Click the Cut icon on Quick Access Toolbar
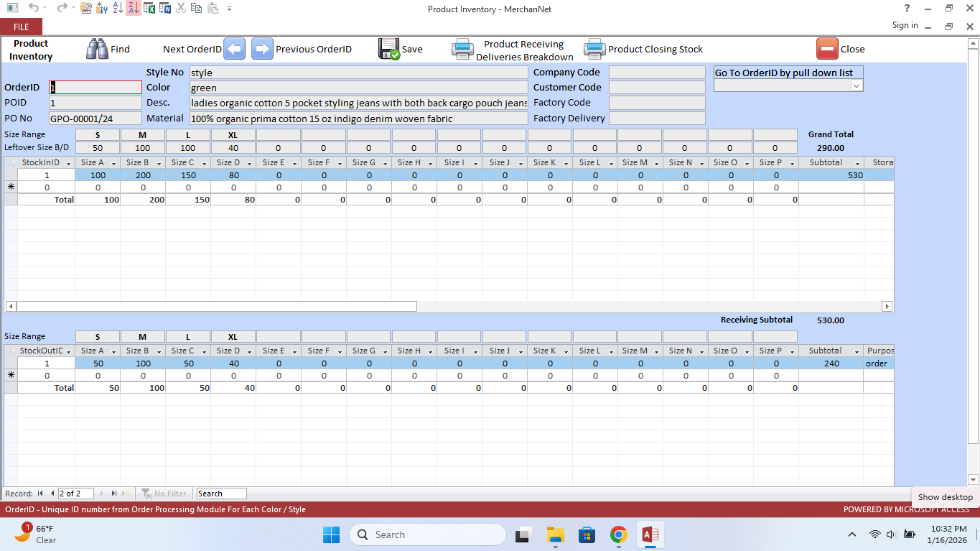The image size is (980, 551). click(x=180, y=9)
